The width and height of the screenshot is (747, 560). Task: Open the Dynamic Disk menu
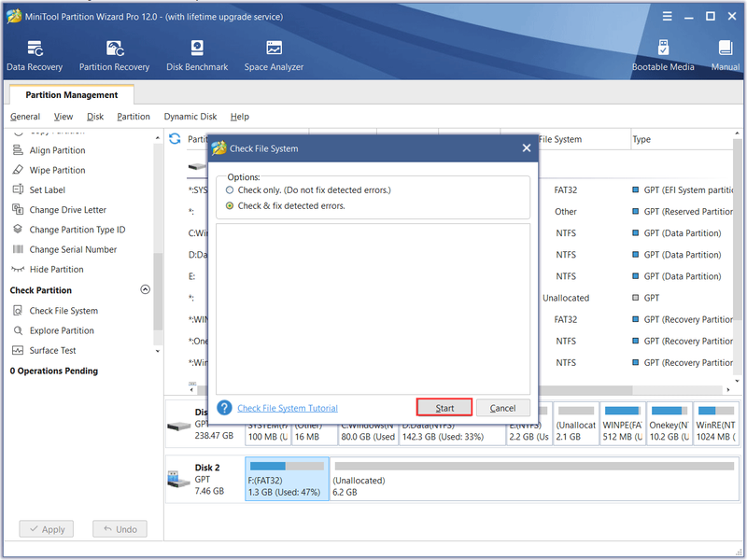190,117
